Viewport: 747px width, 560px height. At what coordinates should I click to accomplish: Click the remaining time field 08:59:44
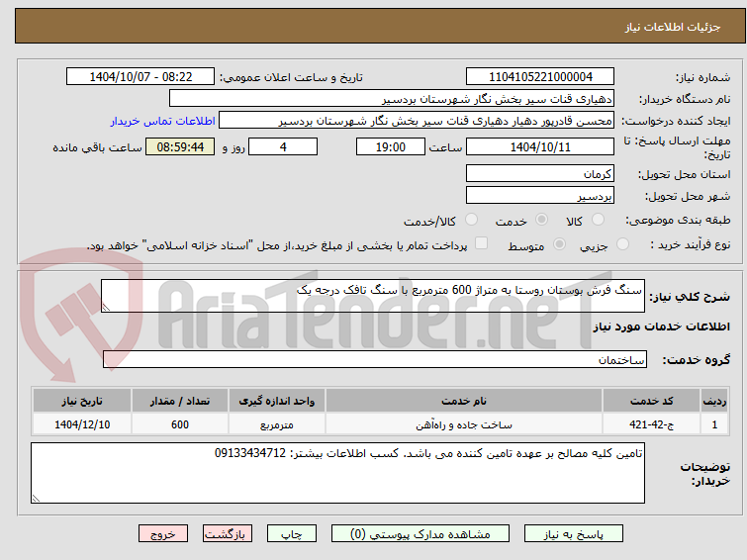coord(180,146)
